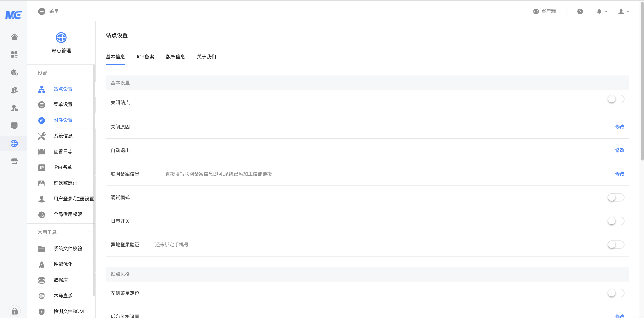Click the 附件设置 paperclip icon
Image resolution: width=644 pixels, height=318 pixels.
[x=42, y=121]
